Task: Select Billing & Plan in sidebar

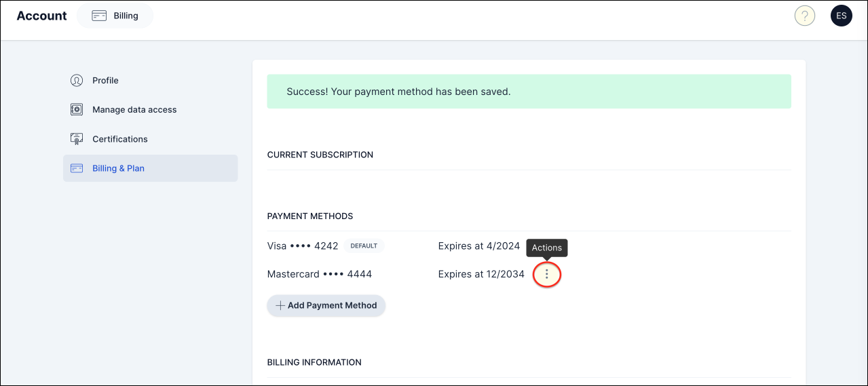Action: [119, 168]
